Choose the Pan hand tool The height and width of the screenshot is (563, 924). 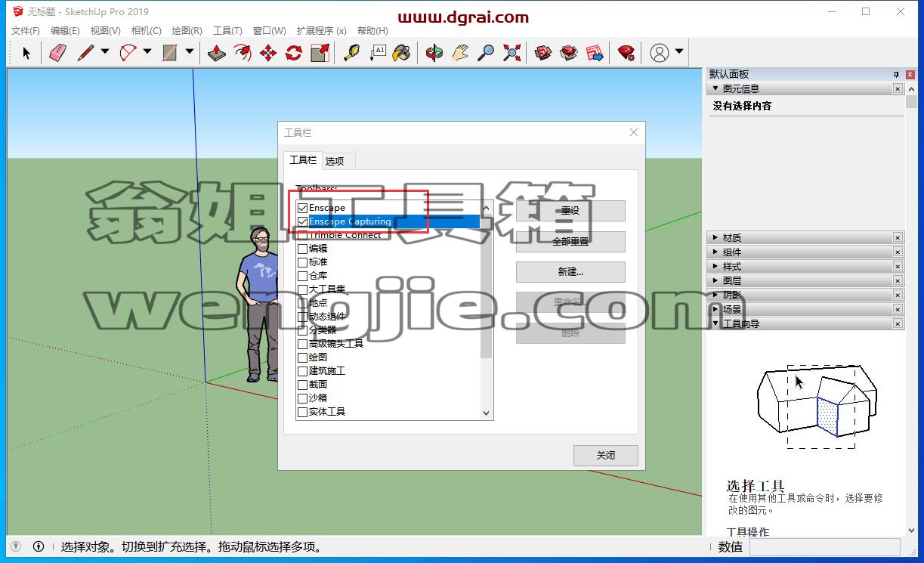460,53
